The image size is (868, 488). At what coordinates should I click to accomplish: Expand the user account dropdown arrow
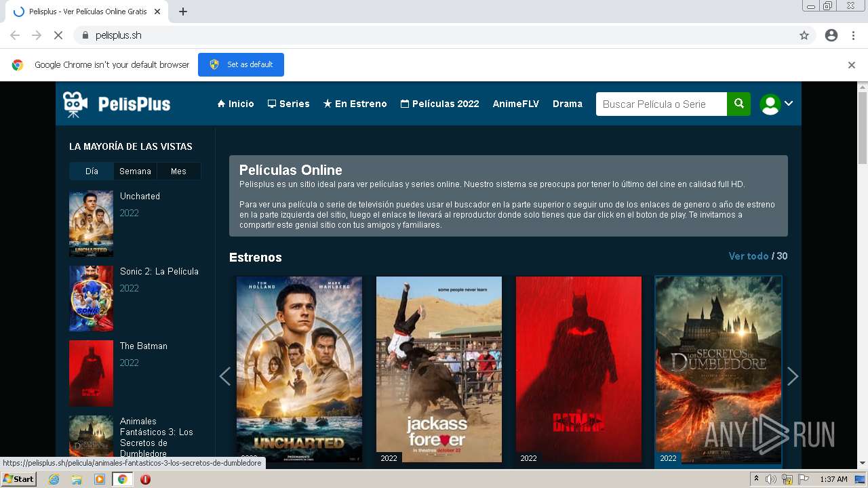tap(789, 104)
